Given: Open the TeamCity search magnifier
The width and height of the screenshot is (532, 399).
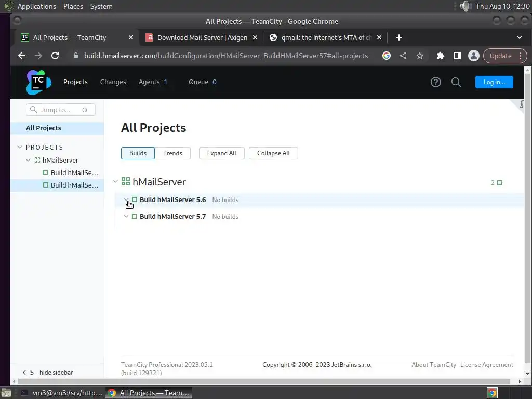Looking at the screenshot, I should coord(456,82).
